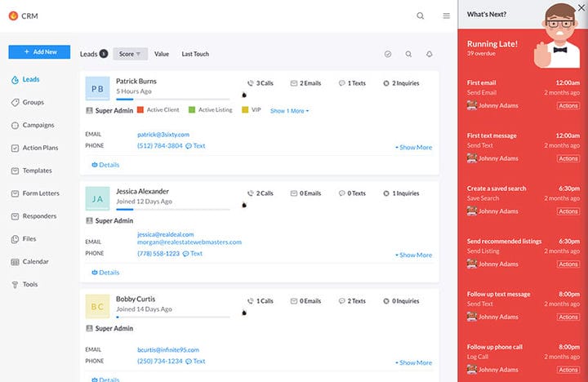Click email patrick@3sixty.com
Screen dimensions: 588x382
coord(163,134)
